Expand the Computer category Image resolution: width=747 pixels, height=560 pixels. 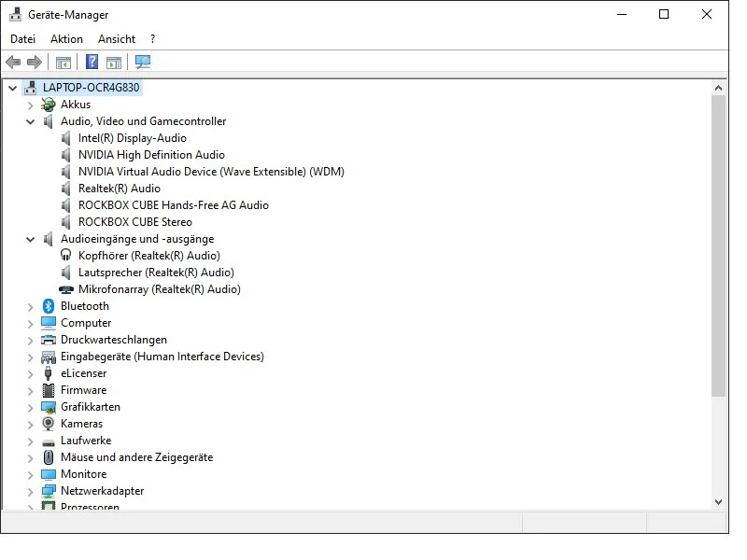[x=31, y=324]
